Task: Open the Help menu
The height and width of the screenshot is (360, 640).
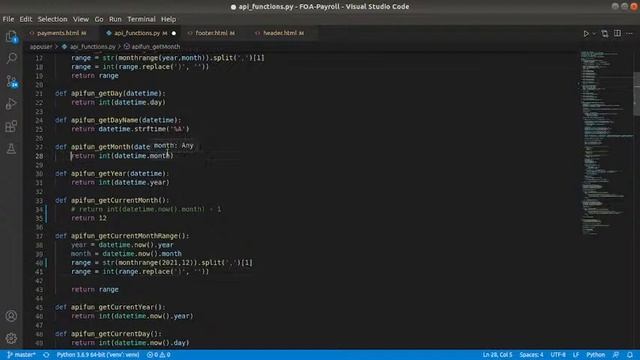Action: (x=168, y=19)
